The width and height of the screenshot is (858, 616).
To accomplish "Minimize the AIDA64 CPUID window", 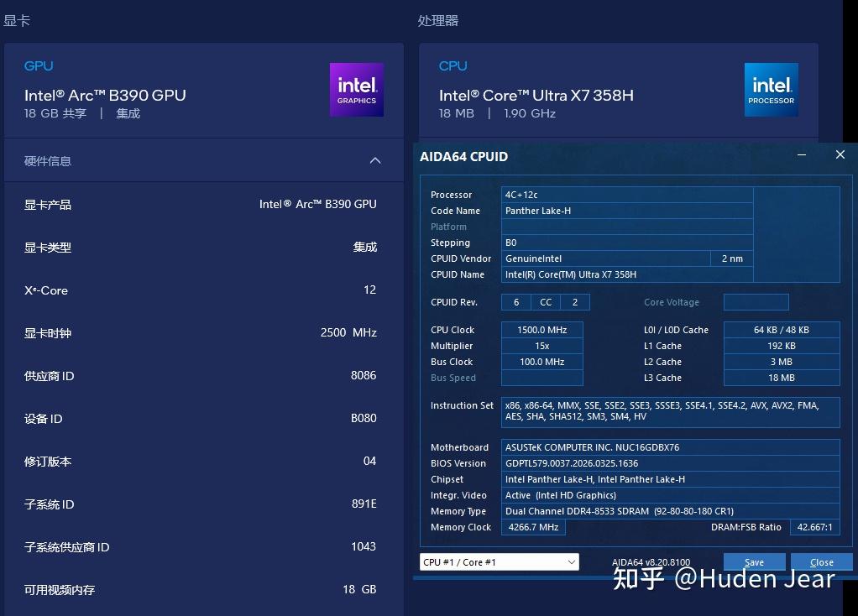I will (802, 155).
